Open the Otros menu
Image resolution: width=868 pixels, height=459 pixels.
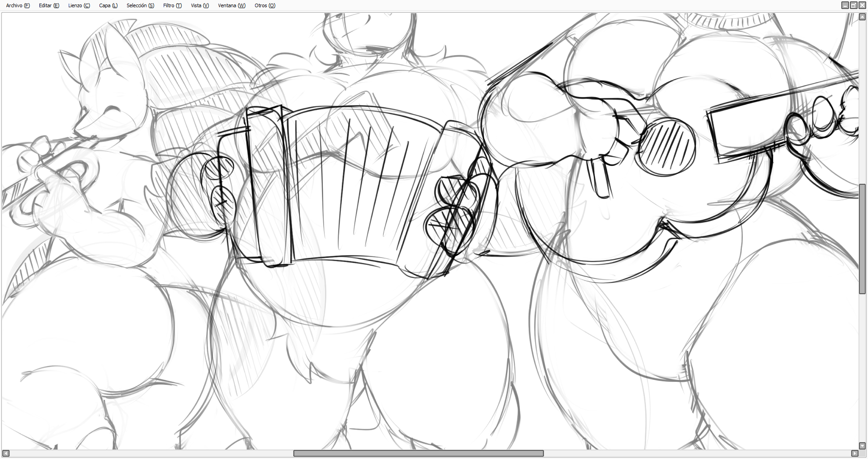[x=265, y=5]
